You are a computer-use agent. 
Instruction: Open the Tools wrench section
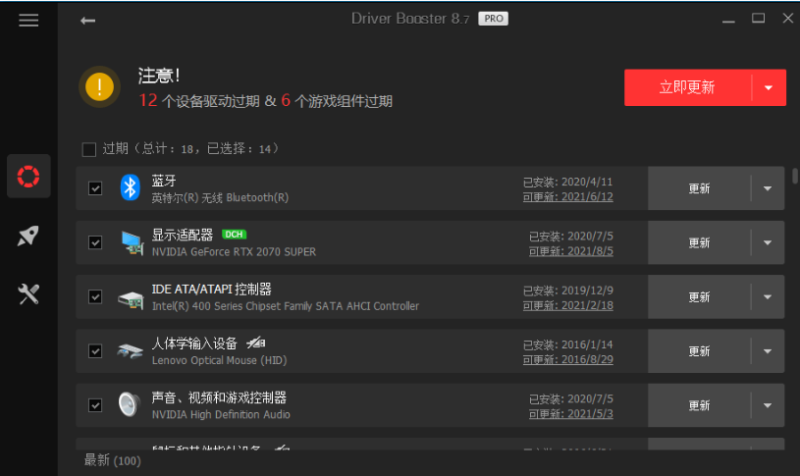tap(29, 294)
